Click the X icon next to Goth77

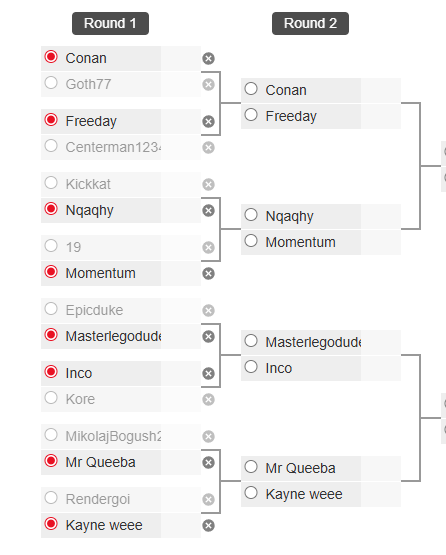click(x=208, y=85)
